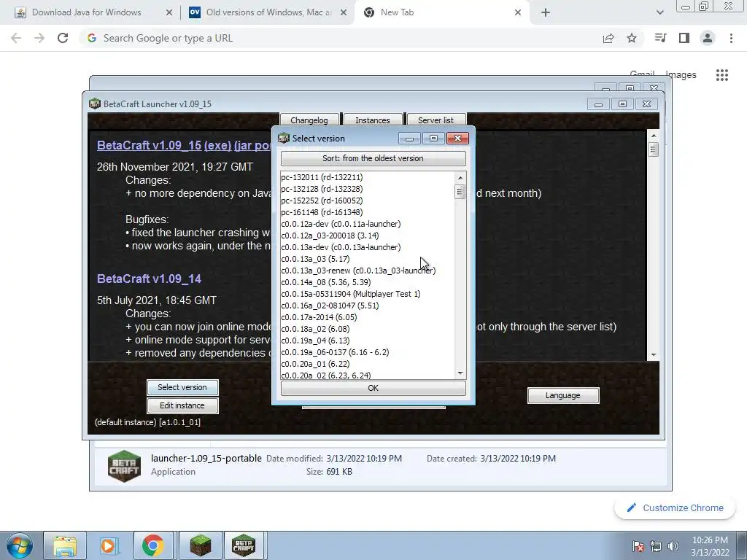Click BetaCraft icon in taskbar
The image size is (747, 560).
click(244, 545)
